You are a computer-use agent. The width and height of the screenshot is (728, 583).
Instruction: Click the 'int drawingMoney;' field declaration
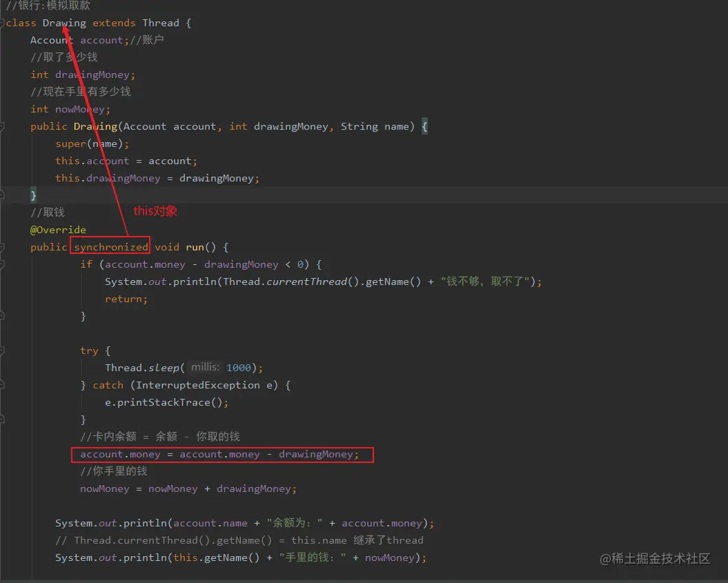(83, 75)
